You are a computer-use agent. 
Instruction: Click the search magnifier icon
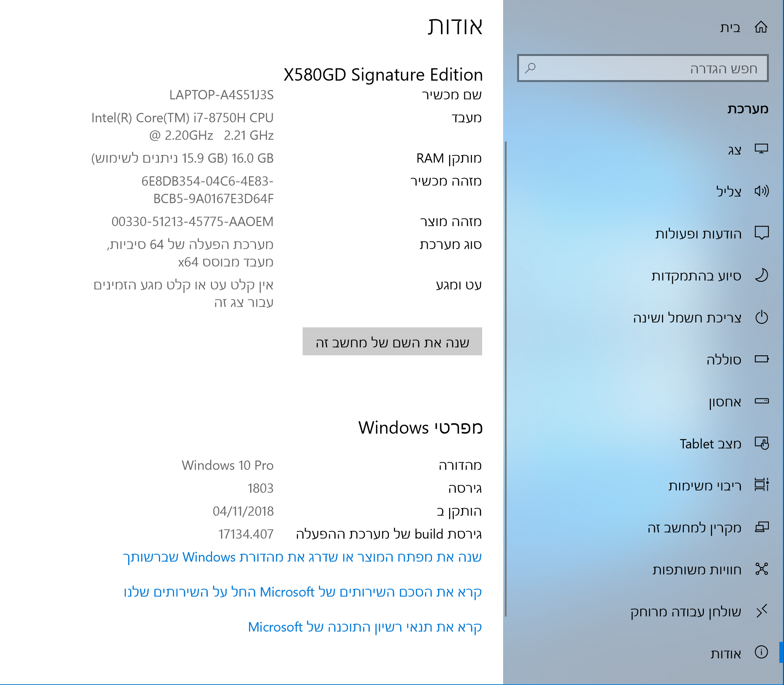click(x=530, y=68)
